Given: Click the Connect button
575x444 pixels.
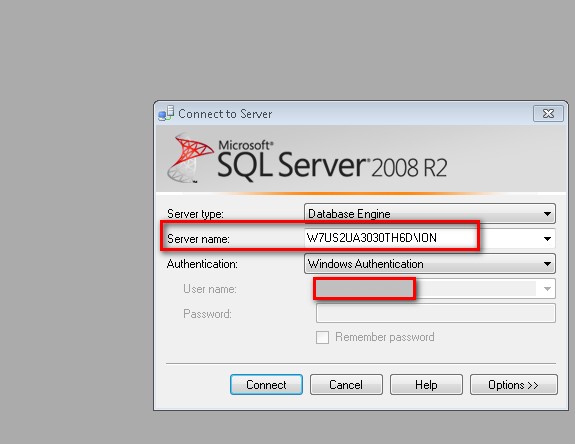Looking at the screenshot, I should tap(266, 385).
